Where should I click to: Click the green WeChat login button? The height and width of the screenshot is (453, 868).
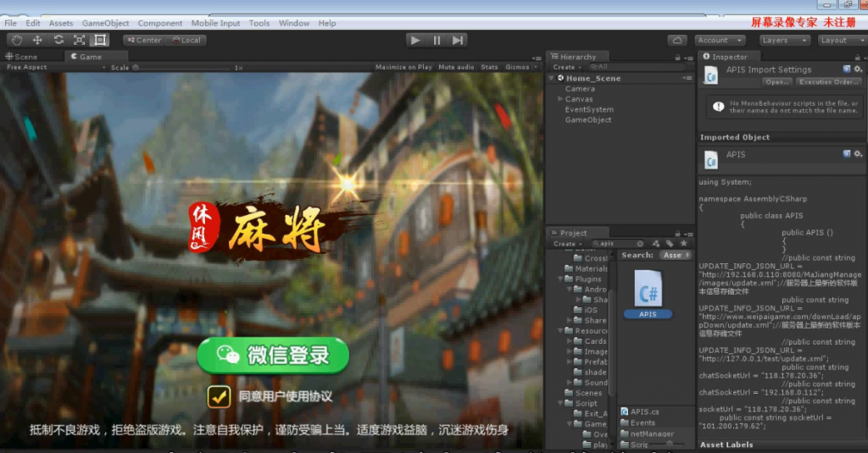click(273, 356)
